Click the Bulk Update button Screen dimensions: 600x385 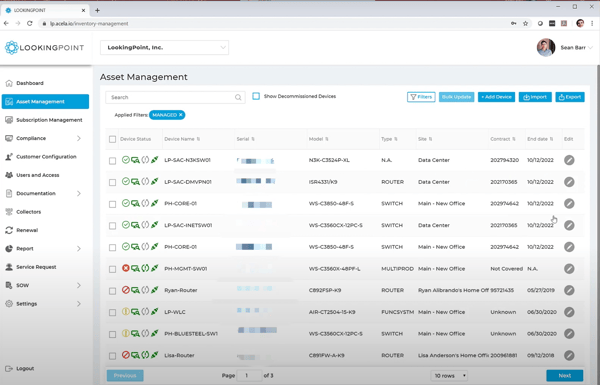pyautogui.click(x=457, y=97)
